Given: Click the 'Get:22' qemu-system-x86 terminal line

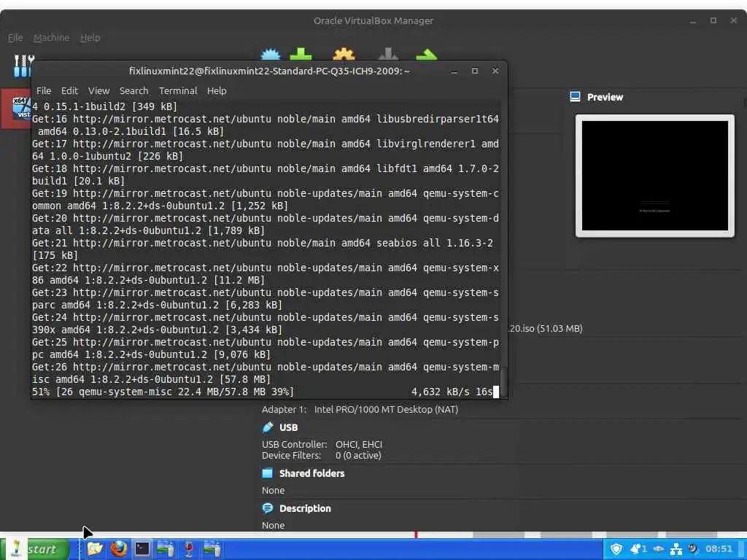Looking at the screenshot, I should 266,274.
